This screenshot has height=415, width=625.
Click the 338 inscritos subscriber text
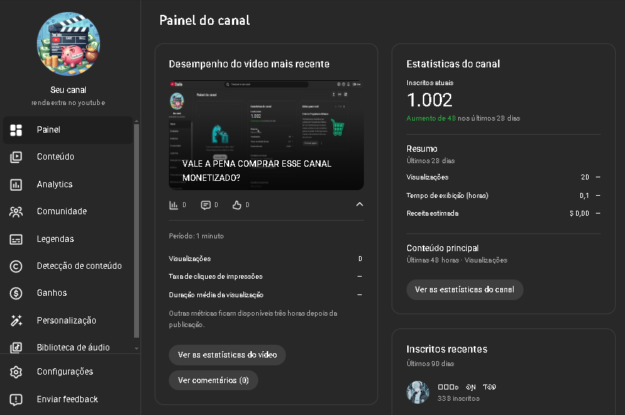[458, 399]
